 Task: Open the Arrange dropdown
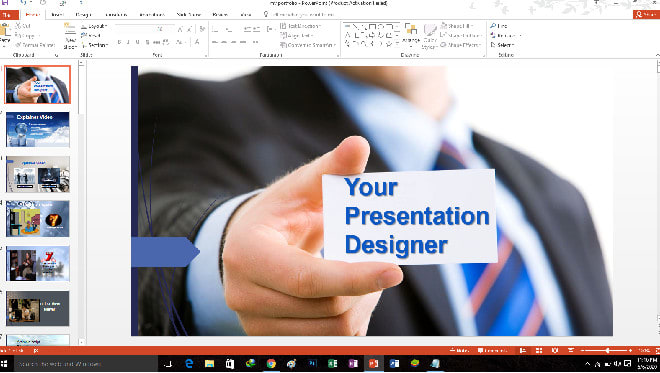(x=411, y=35)
